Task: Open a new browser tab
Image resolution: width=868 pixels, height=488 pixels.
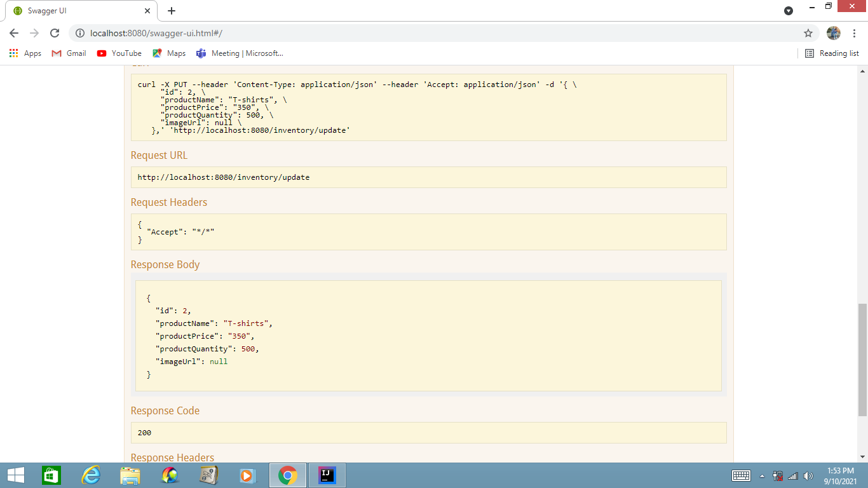Action: pos(172,11)
